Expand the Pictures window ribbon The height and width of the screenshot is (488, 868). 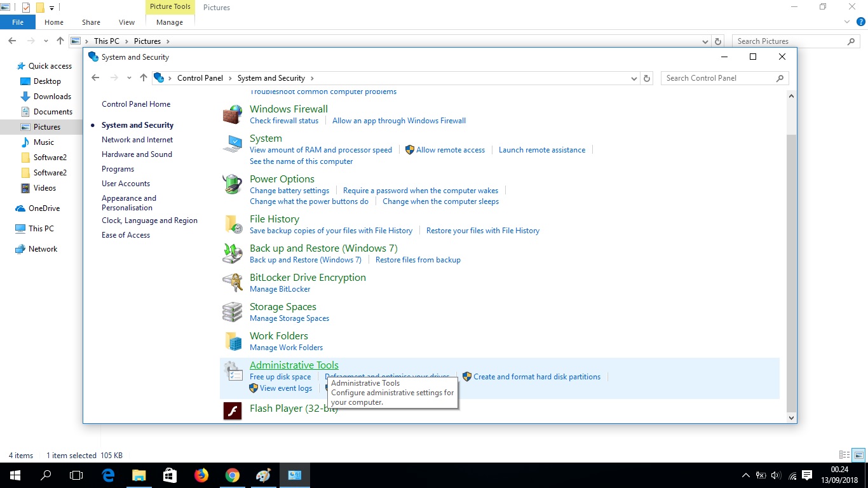846,22
